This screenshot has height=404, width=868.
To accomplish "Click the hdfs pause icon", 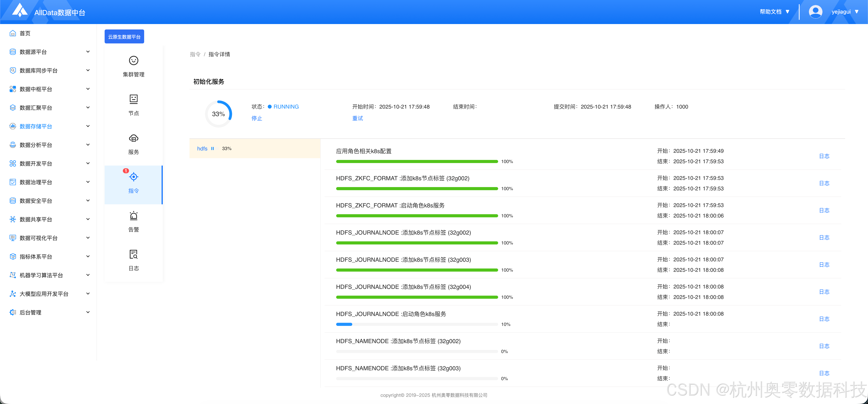I will tap(213, 148).
